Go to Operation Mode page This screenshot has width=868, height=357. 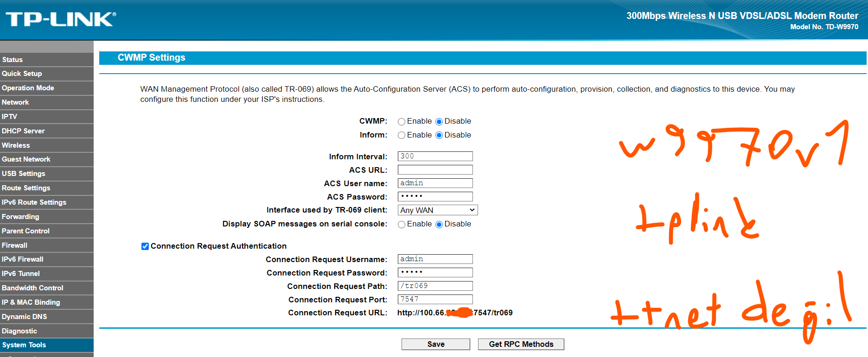(x=46, y=88)
